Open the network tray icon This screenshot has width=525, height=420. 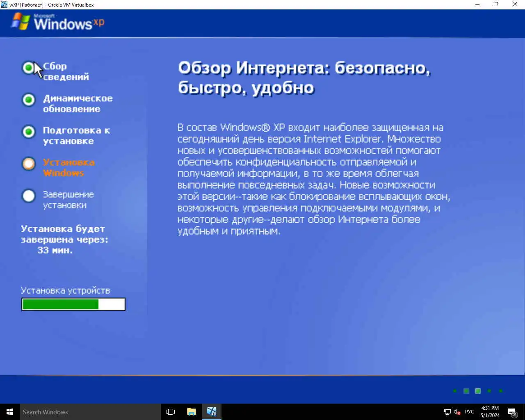(x=447, y=412)
